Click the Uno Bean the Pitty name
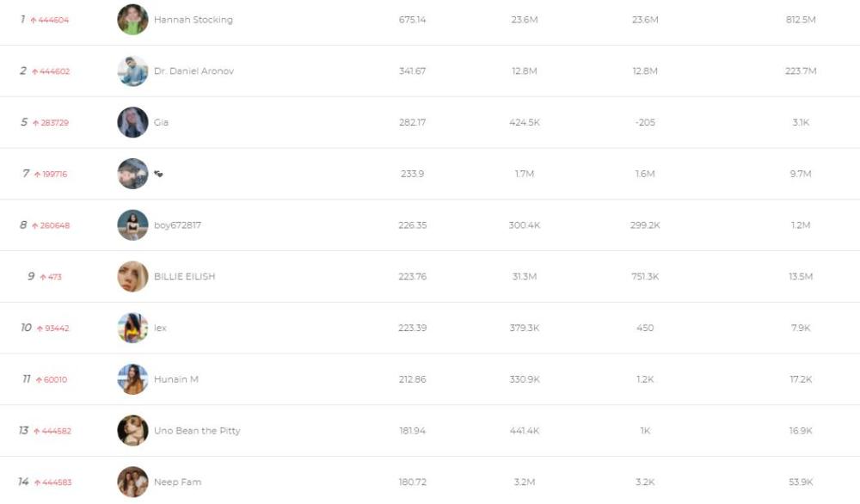The width and height of the screenshot is (860, 504). coord(197,431)
